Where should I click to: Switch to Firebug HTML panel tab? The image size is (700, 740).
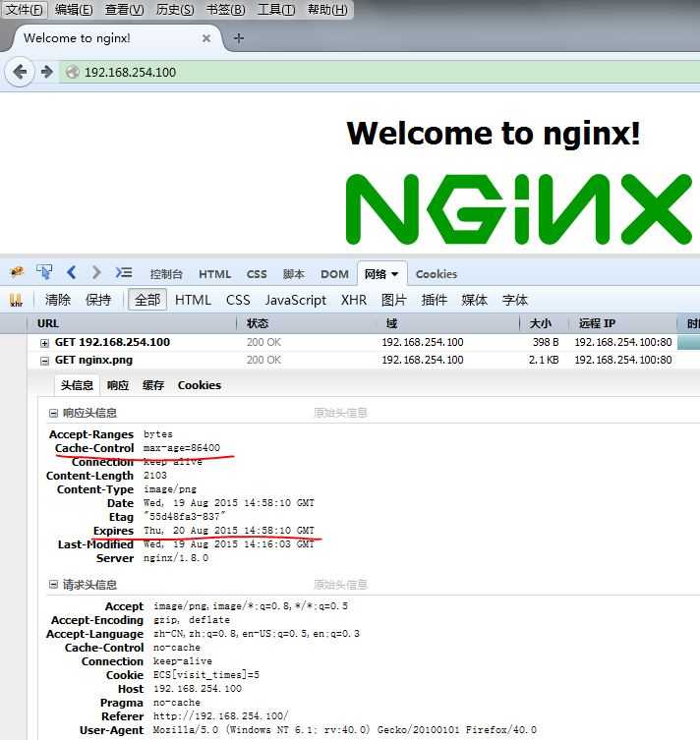pyautogui.click(x=214, y=274)
